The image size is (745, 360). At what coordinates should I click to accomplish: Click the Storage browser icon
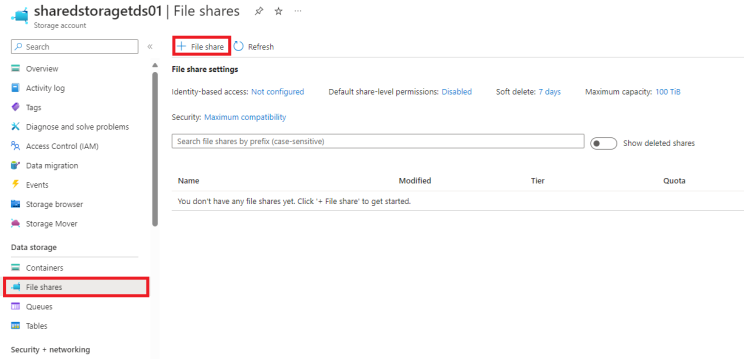pyautogui.click(x=16, y=204)
